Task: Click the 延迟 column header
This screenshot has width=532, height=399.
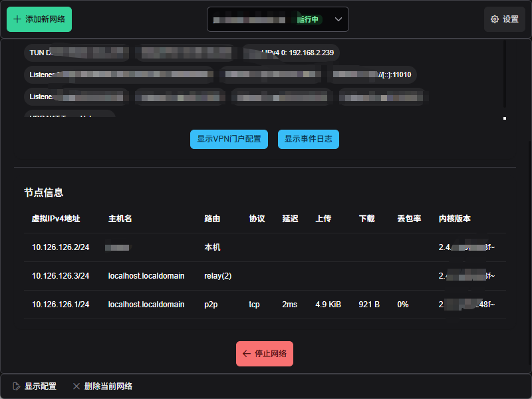Action: pyautogui.click(x=290, y=219)
